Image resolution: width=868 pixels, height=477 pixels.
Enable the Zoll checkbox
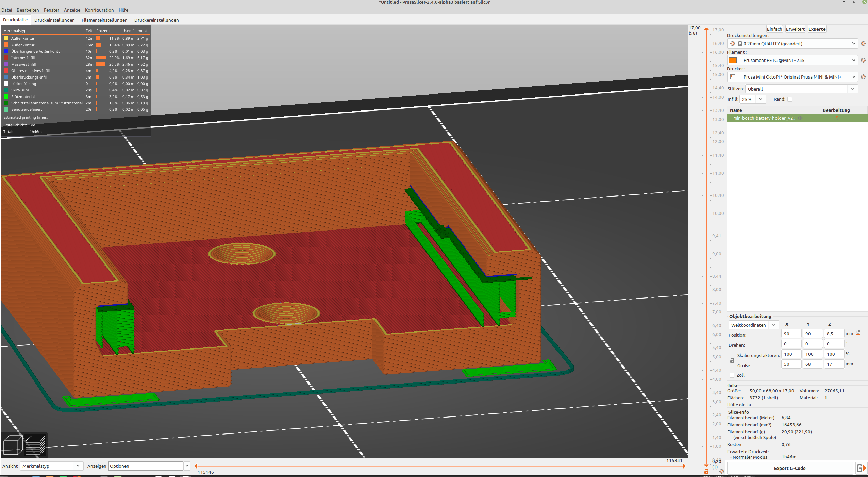[732, 375]
